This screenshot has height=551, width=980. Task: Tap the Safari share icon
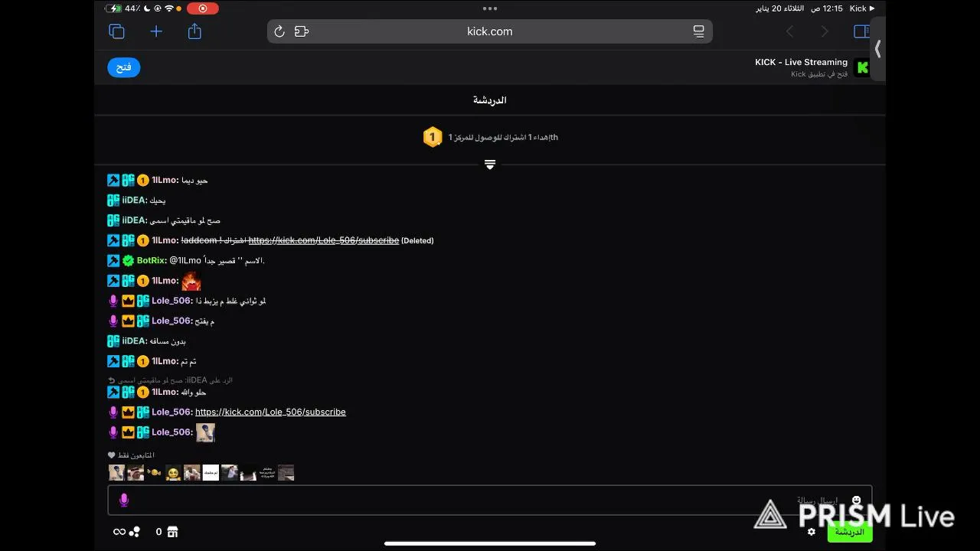(x=194, y=31)
